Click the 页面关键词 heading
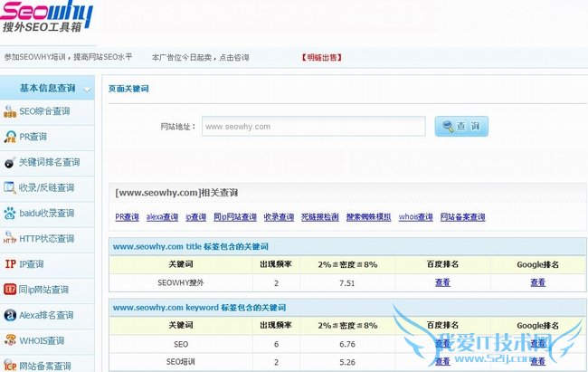Viewport: 588px width, 372px height. point(128,89)
